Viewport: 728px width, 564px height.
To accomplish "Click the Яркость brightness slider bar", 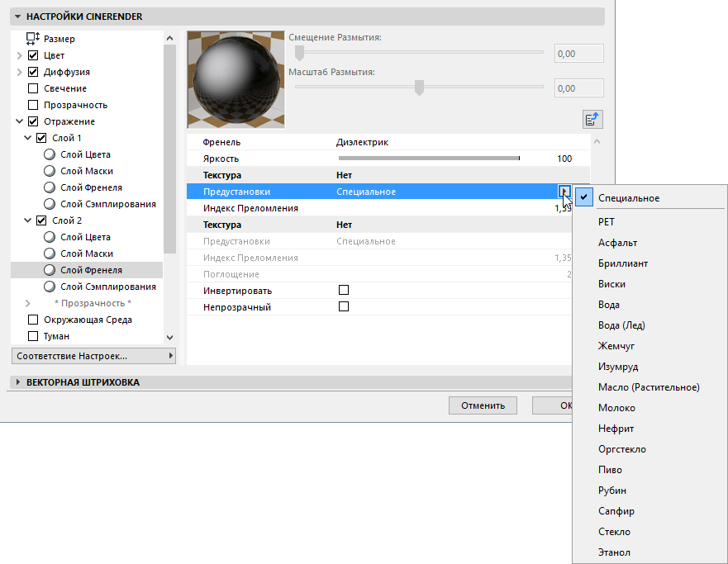I will click(429, 159).
